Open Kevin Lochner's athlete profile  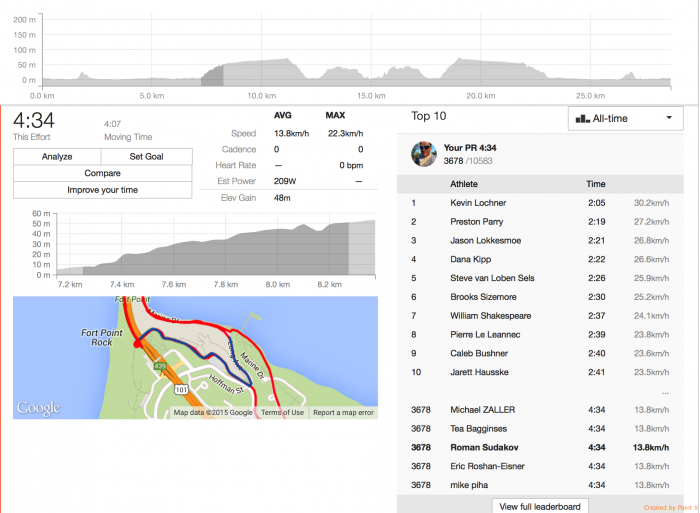[478, 203]
